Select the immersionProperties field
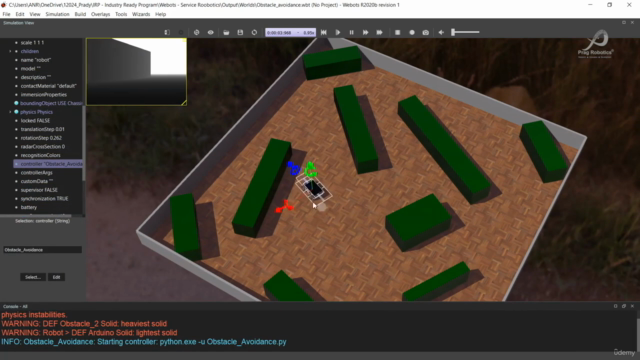This screenshot has width=640, height=360. point(43,95)
